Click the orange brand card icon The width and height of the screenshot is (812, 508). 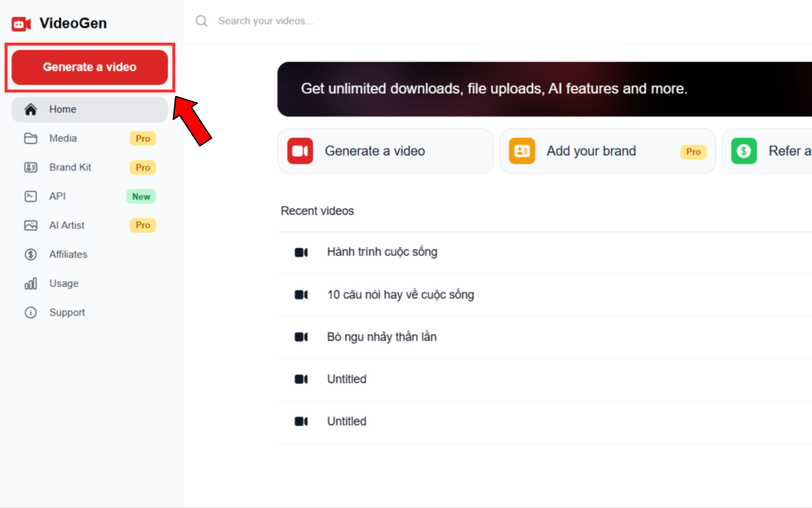[522, 151]
